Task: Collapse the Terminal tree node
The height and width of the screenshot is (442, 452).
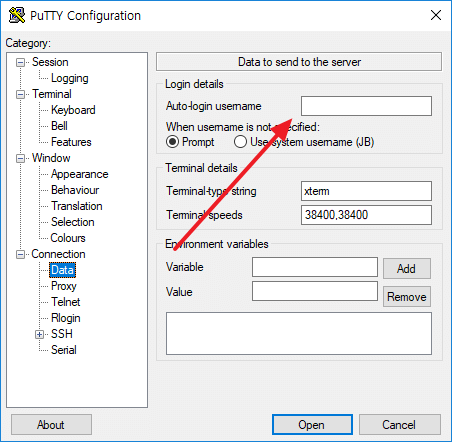Action: point(20,94)
